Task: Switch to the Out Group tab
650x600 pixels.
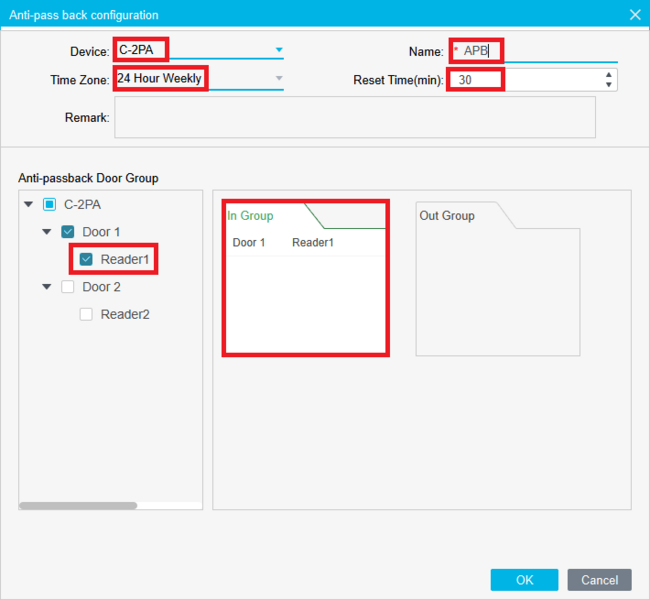Action: coord(447,216)
